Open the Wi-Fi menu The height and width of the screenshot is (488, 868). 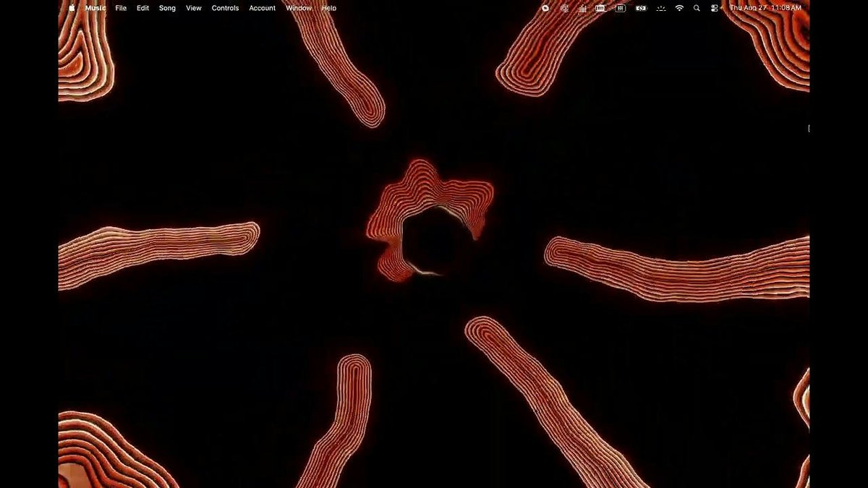pos(679,8)
